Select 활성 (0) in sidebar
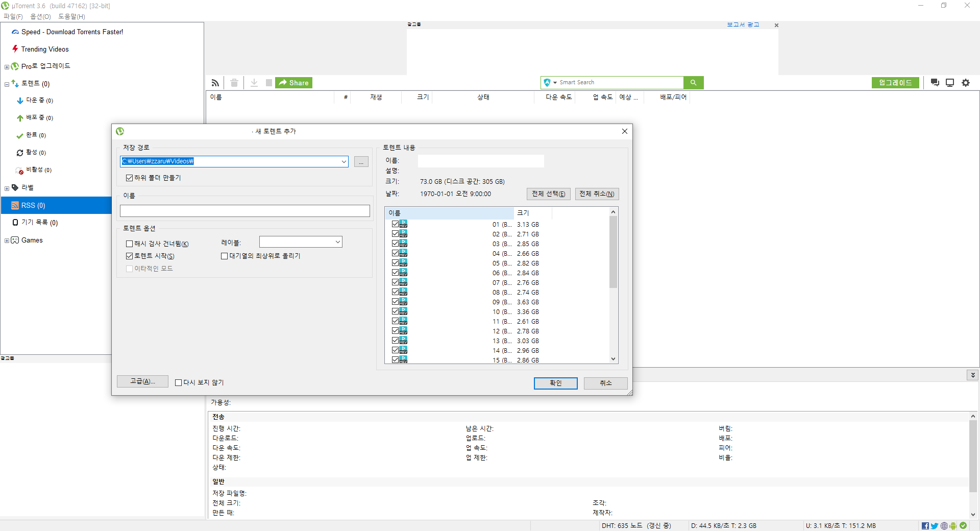Viewport: 980px width, 531px height. click(36, 153)
